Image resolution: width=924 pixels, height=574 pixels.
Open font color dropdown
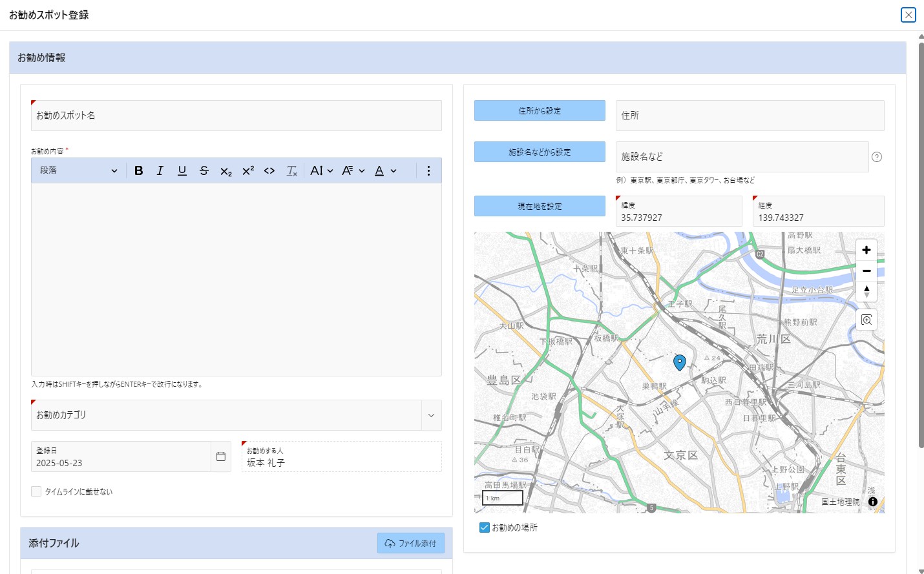(x=386, y=170)
